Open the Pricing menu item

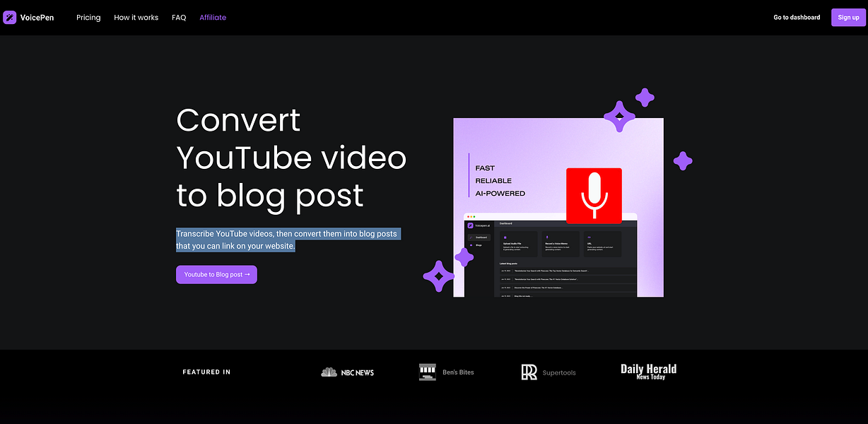pyautogui.click(x=88, y=17)
